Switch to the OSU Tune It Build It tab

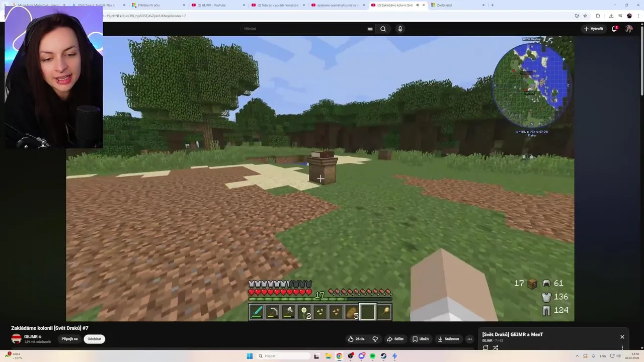(x=97, y=5)
